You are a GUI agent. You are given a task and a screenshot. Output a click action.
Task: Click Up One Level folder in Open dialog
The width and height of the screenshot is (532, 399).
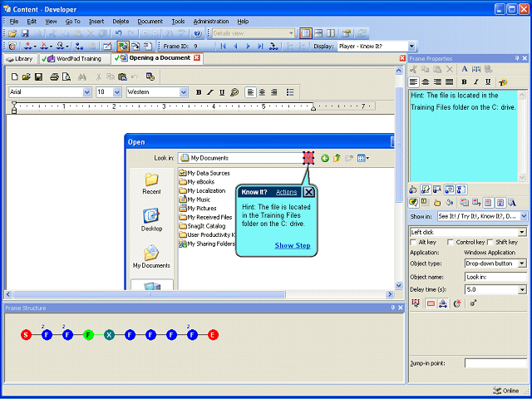337,158
